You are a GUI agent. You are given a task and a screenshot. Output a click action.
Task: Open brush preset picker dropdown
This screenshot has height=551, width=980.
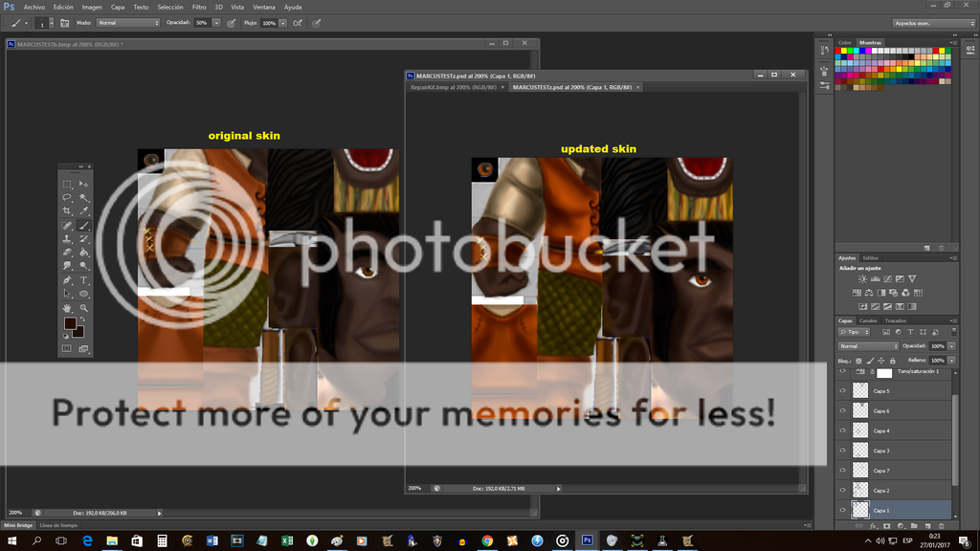[52, 23]
